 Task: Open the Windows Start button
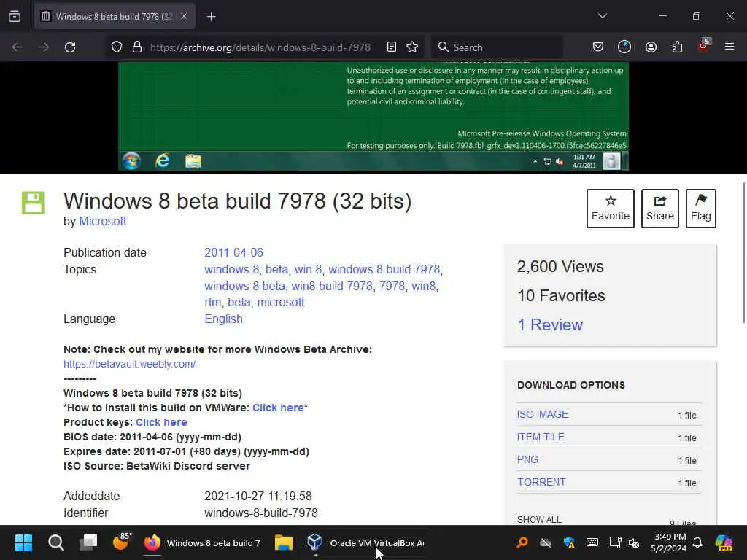(23, 542)
